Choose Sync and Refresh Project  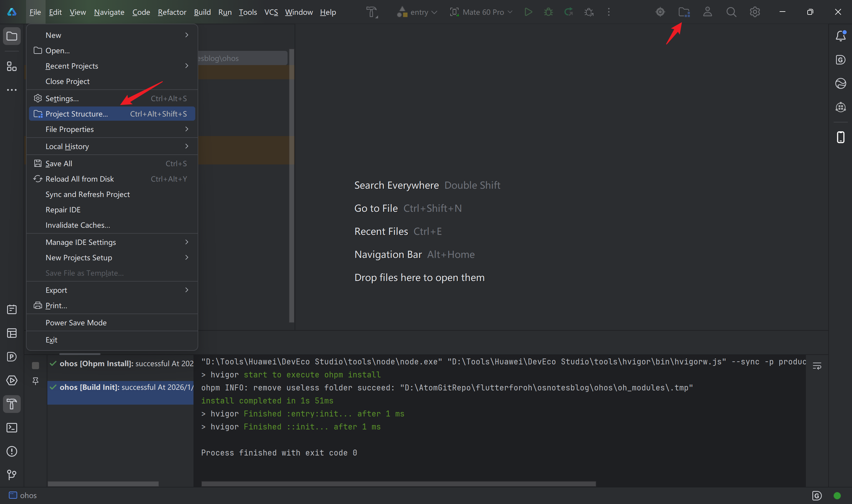[x=112, y=194]
